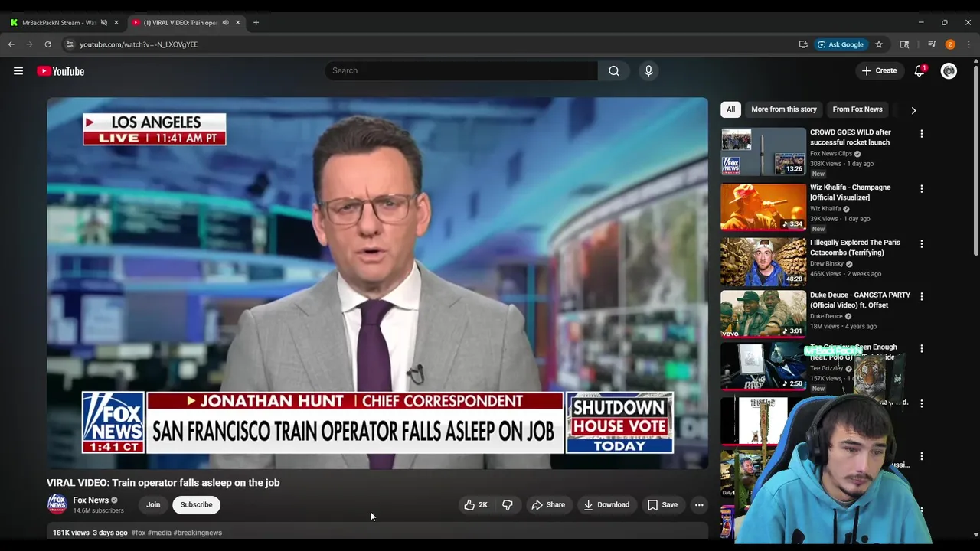This screenshot has width=980, height=551.
Task: Click the Join button
Action: point(153,505)
